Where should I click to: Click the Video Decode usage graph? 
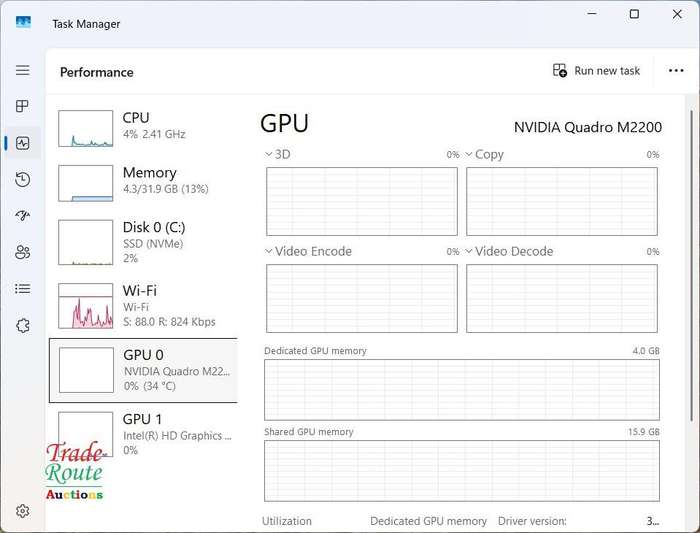click(x=562, y=298)
